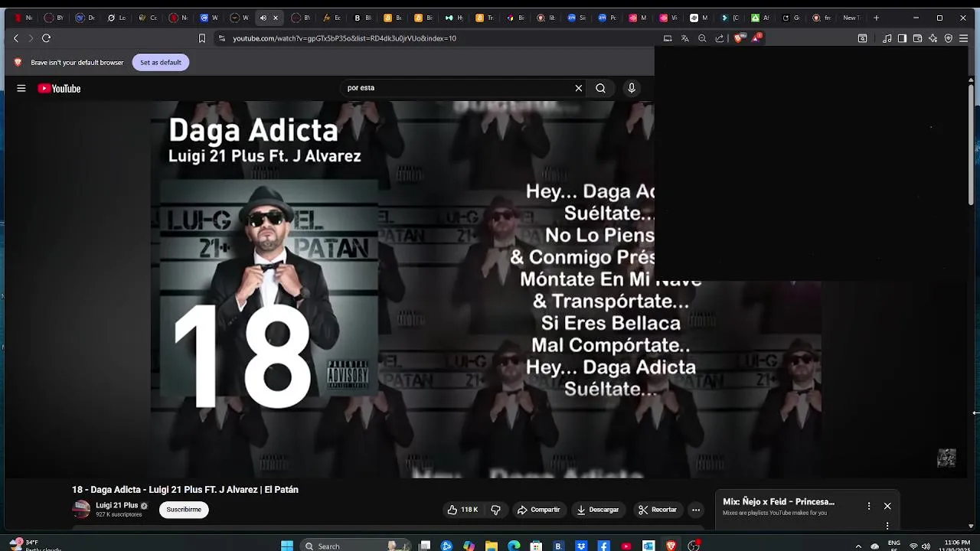The image size is (980, 551).
Task: Open Luigi 21 Plus channel avatar
Action: (x=81, y=509)
